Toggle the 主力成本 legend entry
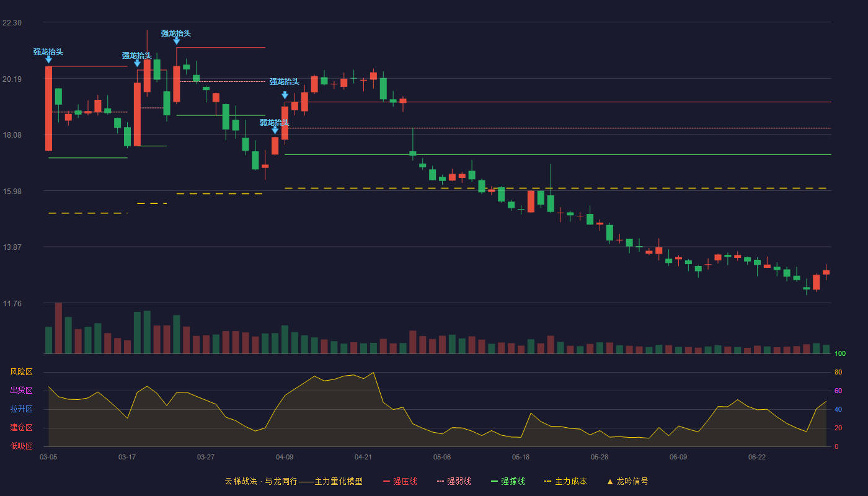 coord(565,481)
